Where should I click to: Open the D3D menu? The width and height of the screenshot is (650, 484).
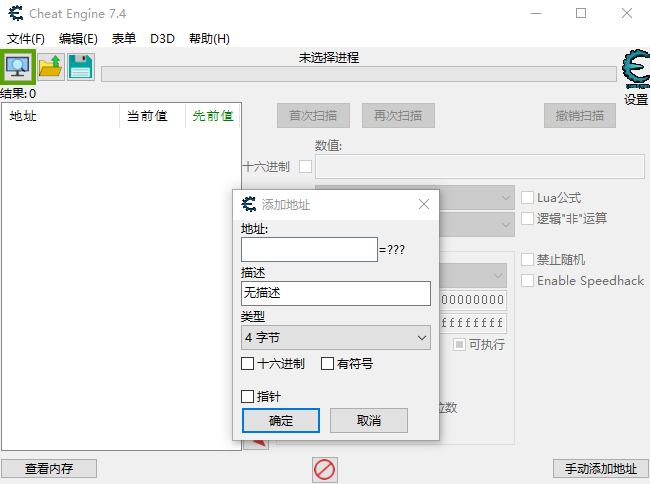click(162, 39)
